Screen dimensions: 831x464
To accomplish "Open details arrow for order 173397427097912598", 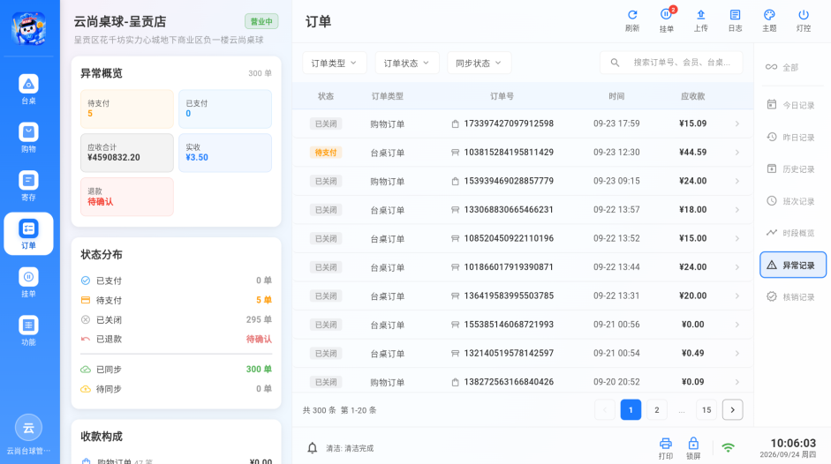I will click(737, 123).
